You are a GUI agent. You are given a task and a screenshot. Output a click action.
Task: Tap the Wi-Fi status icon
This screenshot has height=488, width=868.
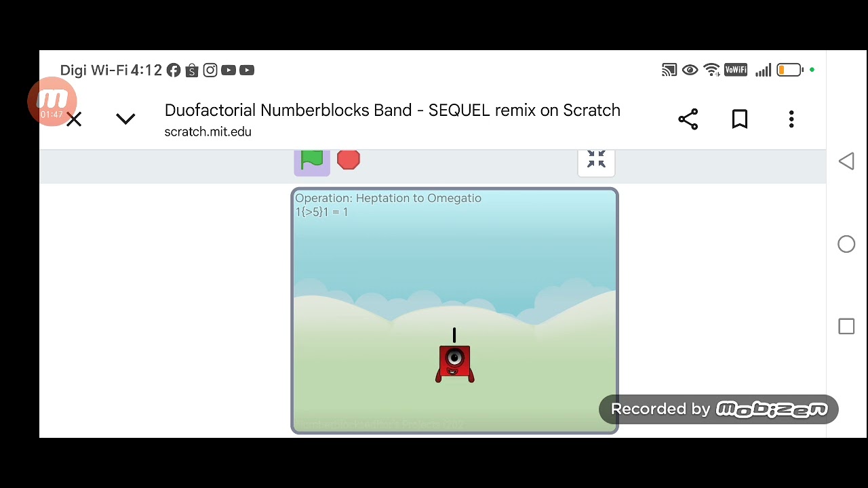click(711, 70)
